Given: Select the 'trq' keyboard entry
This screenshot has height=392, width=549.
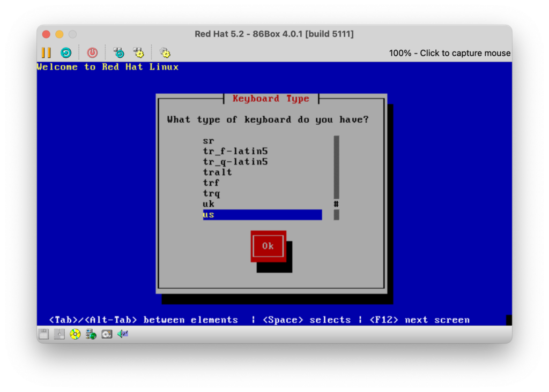Looking at the screenshot, I should pyautogui.click(x=262, y=193).
